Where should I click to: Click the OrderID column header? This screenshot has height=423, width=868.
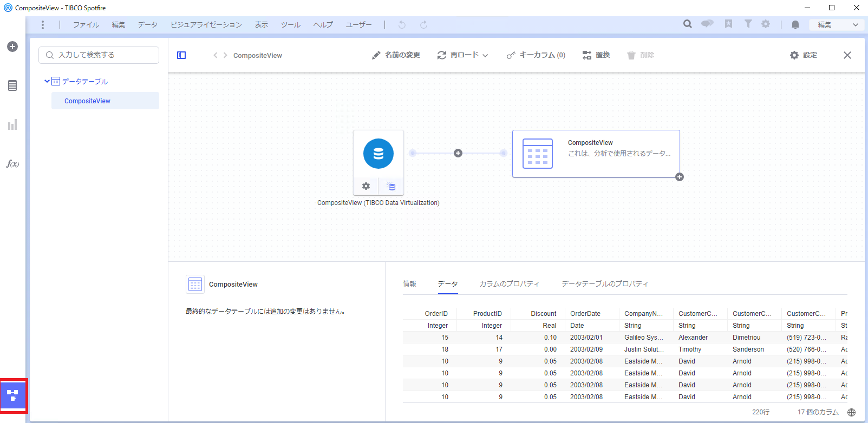[436, 314]
